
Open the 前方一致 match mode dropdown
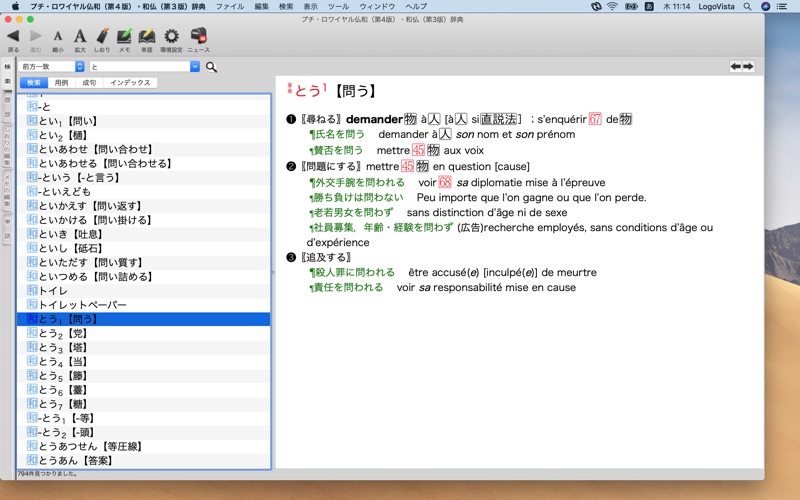[52, 66]
